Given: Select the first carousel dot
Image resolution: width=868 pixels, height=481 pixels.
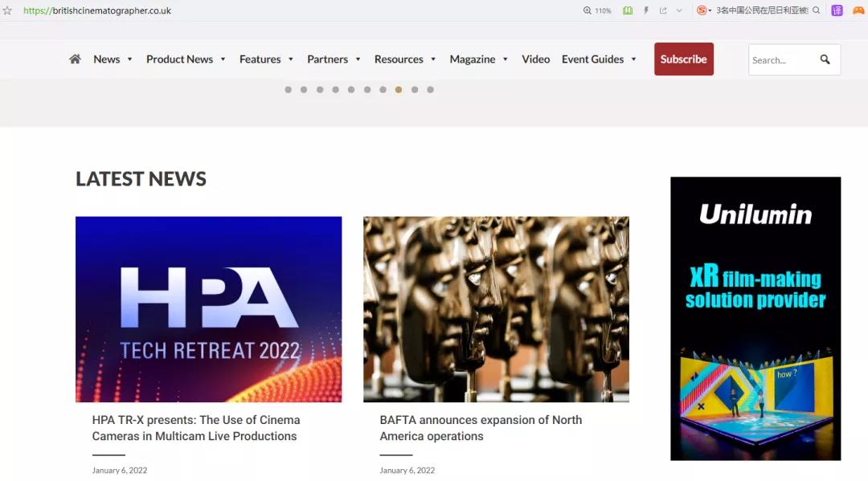Looking at the screenshot, I should pos(288,90).
